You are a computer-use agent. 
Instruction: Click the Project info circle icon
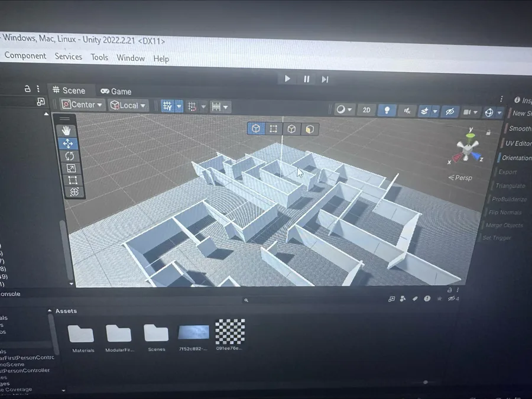point(427,299)
